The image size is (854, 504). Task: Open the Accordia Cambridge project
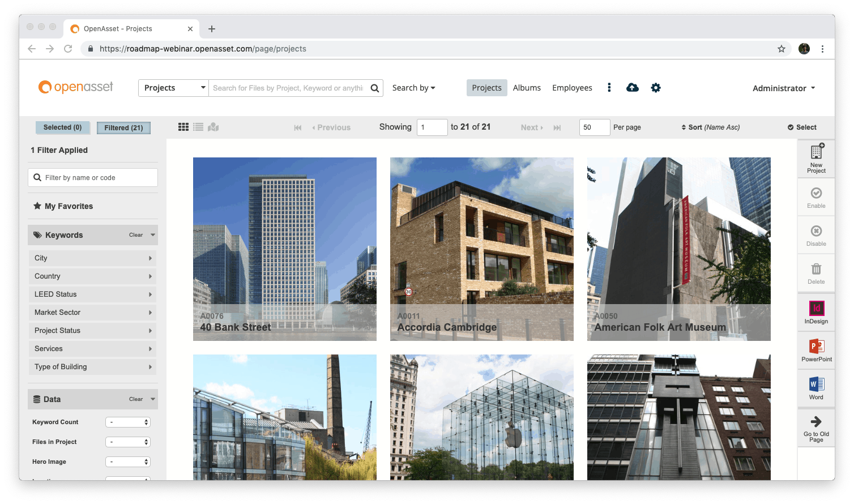coord(482,249)
